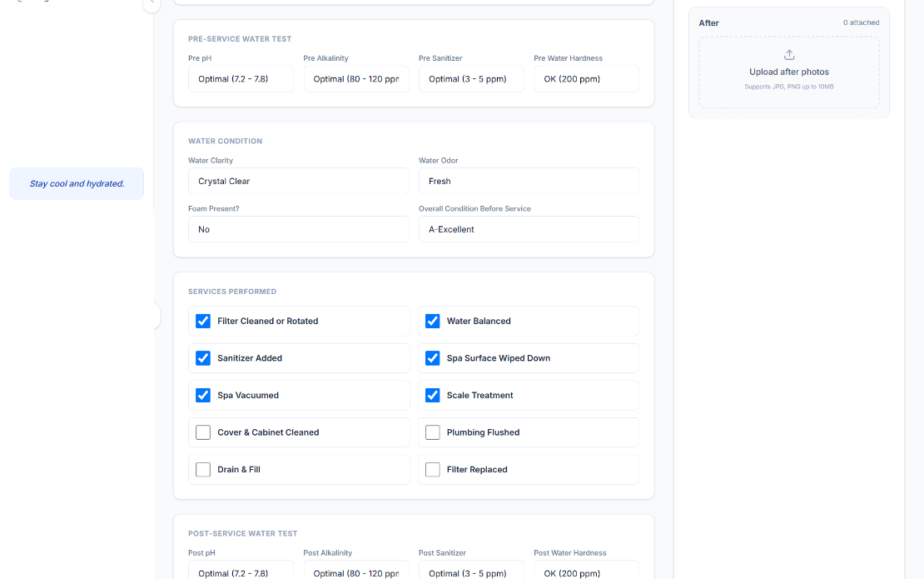Click the Services Performed section heading
Image resolution: width=924 pixels, height=579 pixels.
point(232,292)
